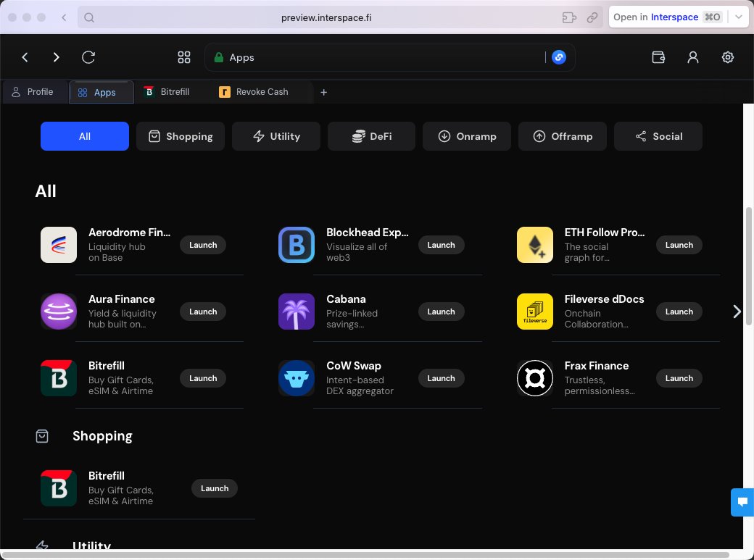Click the extension icon in the Safari URL bar
The height and width of the screenshot is (560, 754).
(569, 17)
